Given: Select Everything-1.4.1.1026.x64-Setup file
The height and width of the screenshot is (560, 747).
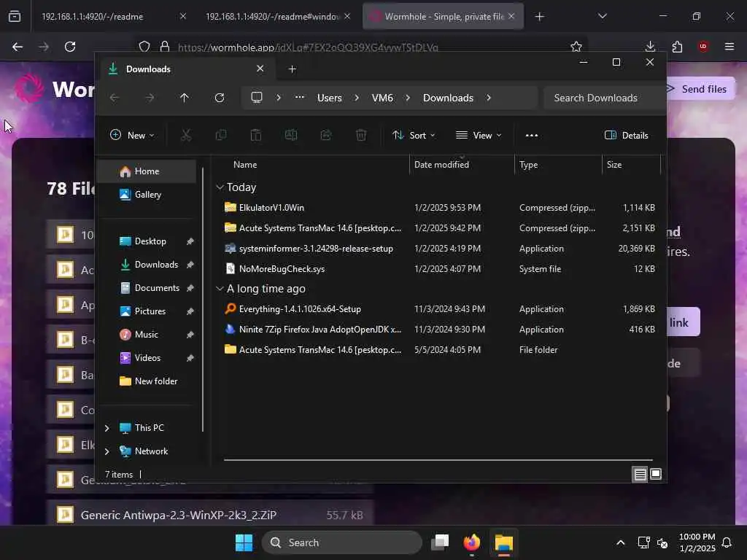Looking at the screenshot, I should pyautogui.click(x=438, y=309).
